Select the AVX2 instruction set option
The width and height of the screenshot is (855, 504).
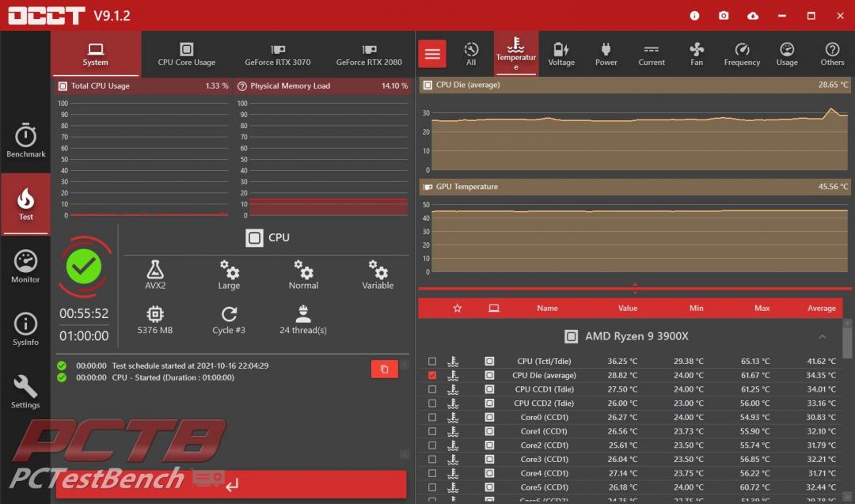coord(155,274)
